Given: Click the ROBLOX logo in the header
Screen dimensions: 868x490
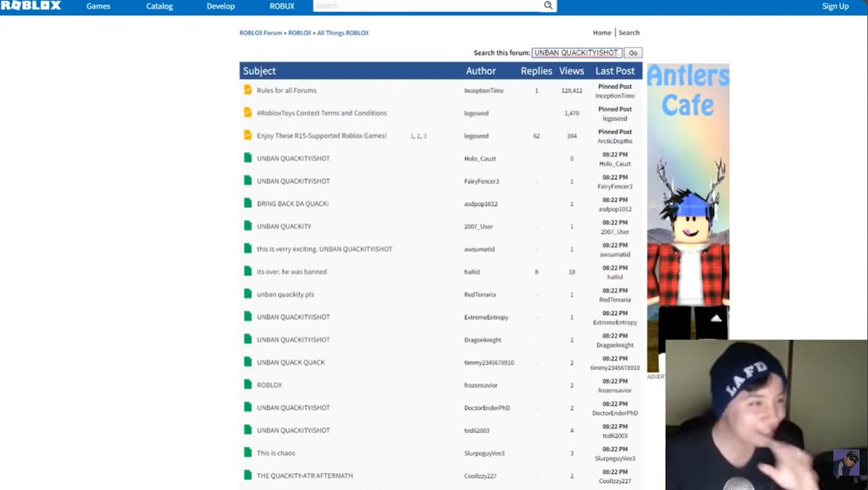Looking at the screenshot, I should click(30, 6).
